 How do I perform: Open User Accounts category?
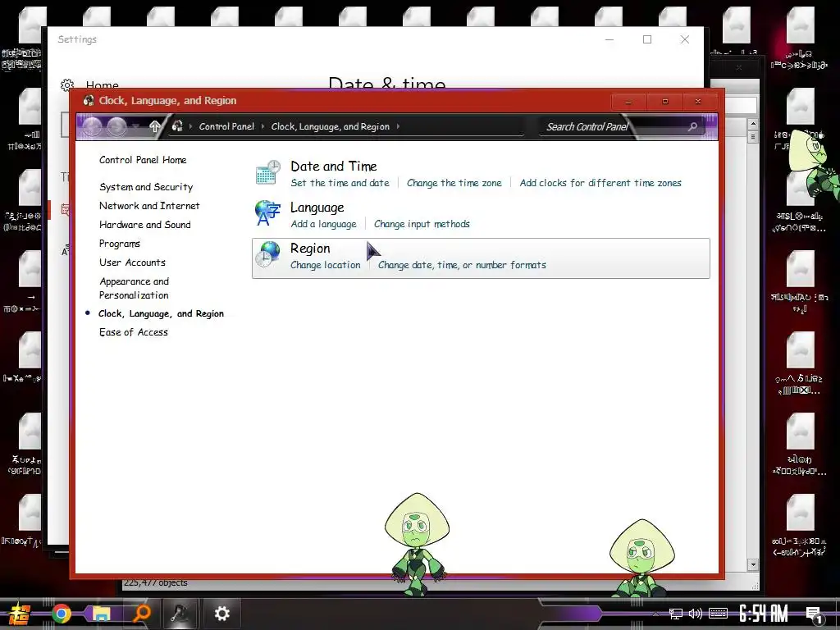[132, 262]
